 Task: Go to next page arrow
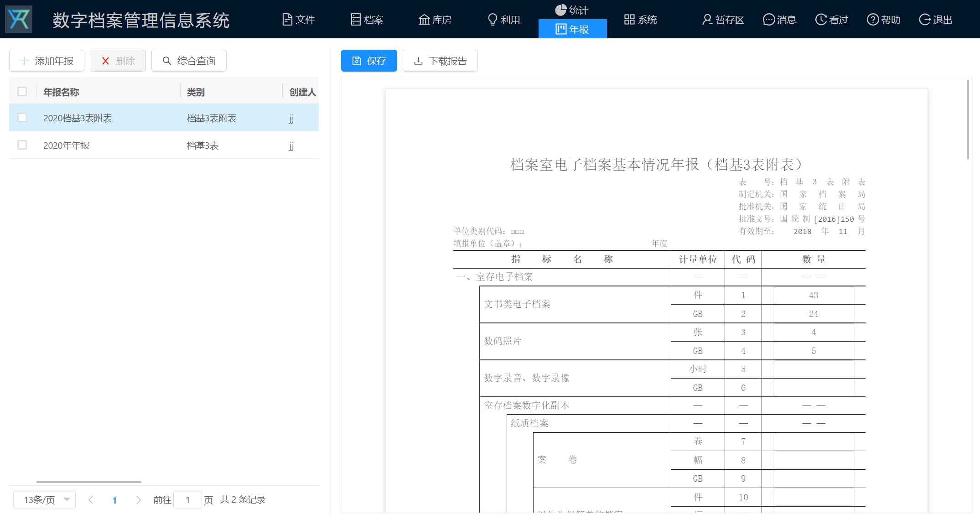[x=139, y=500]
